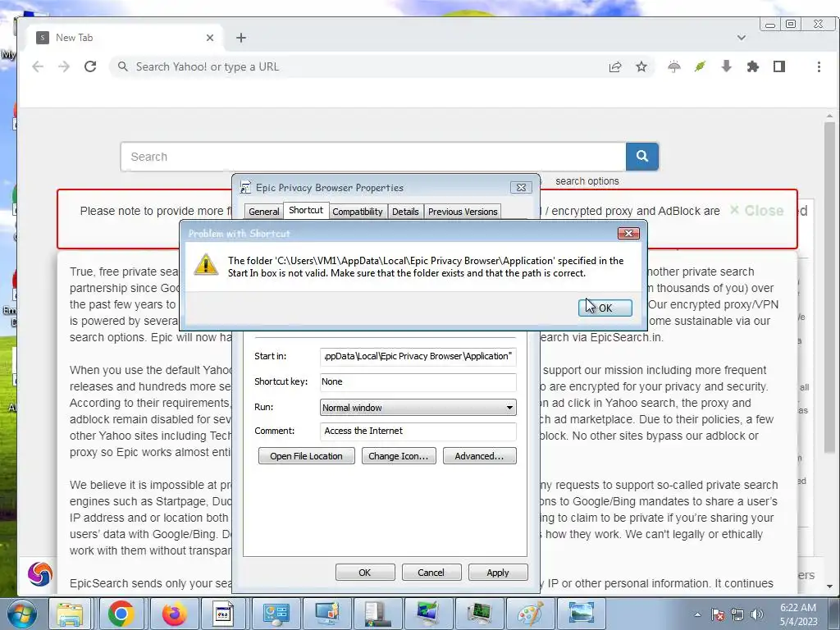Click the page Search input box
This screenshot has height=630, width=840.
coord(373,157)
